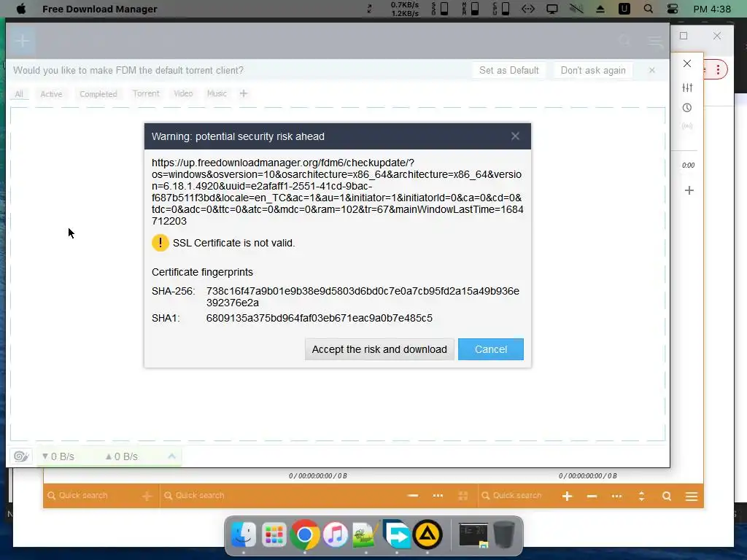Image resolution: width=747 pixels, height=560 pixels.
Task: Expand the speed panel chevron
Action: pyautogui.click(x=172, y=456)
